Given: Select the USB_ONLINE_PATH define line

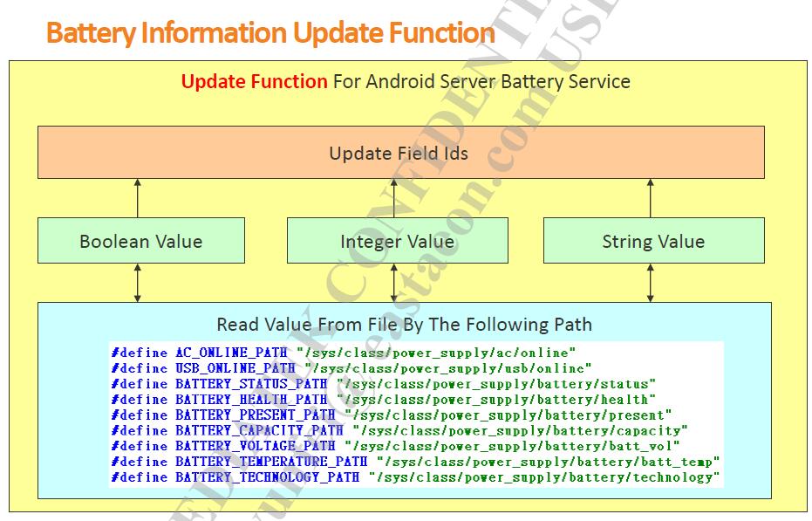Looking at the screenshot, I should pyautogui.click(x=351, y=368).
